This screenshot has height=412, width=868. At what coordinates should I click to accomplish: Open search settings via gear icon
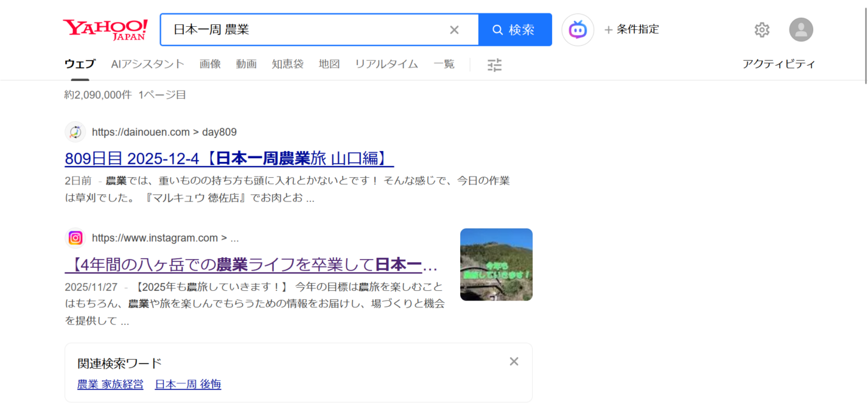761,29
